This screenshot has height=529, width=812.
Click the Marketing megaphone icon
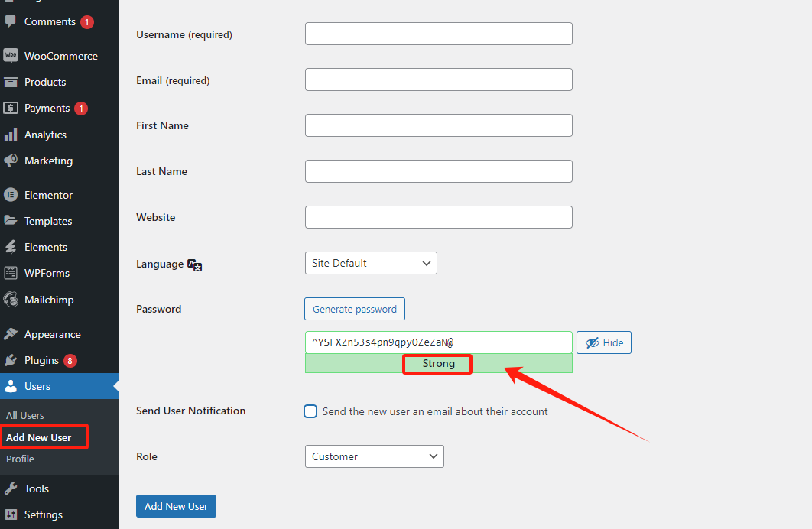coord(11,161)
